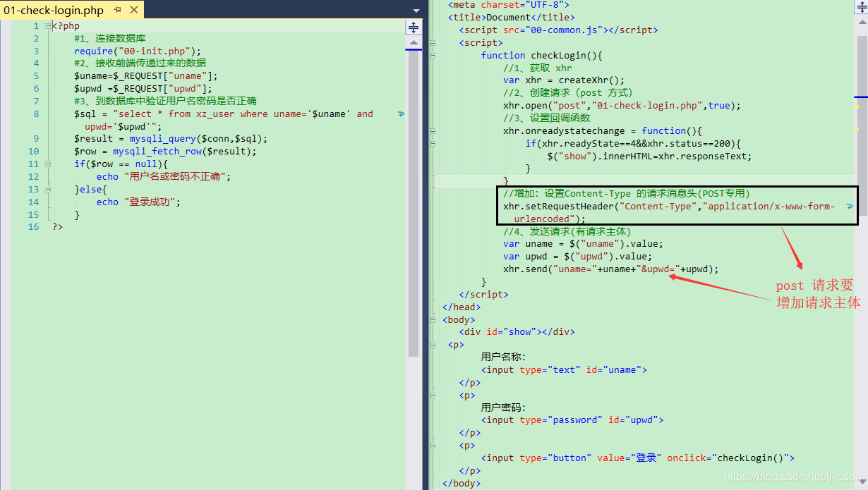This screenshot has height=490, width=868.
Task: Collapse the if($row == null) block
Action: pyautogui.click(x=49, y=164)
